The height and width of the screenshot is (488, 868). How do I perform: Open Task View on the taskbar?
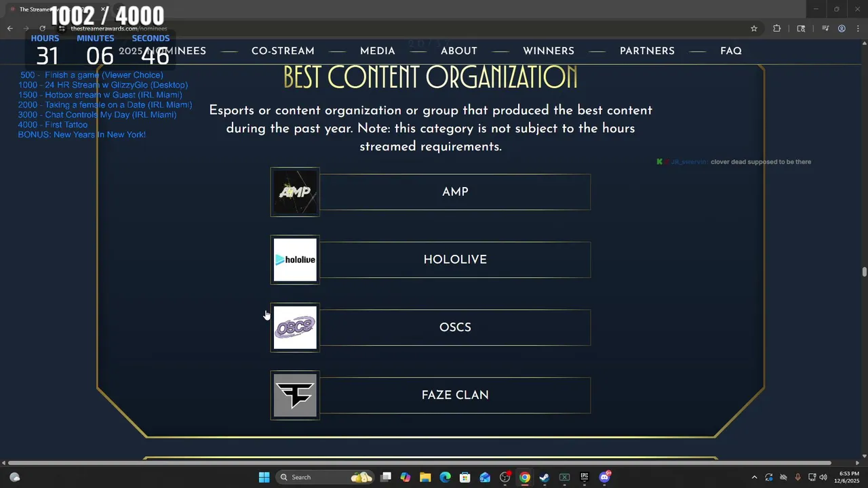pyautogui.click(x=386, y=477)
